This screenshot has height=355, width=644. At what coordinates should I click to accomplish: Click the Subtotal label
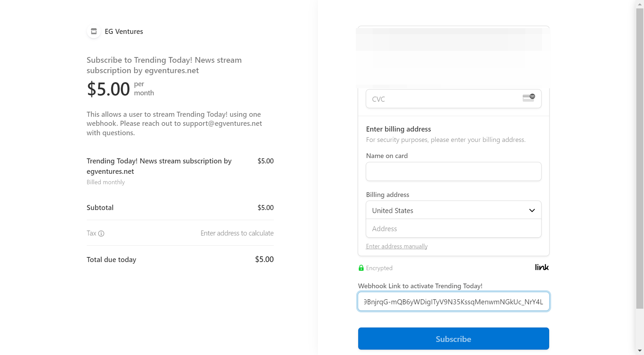(100, 208)
